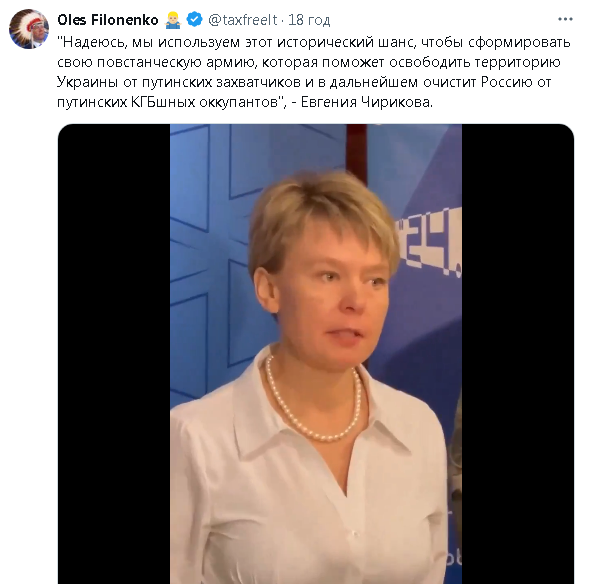Click the tweet text line starting 'Надеюсь'
589x584 pixels.
[314, 42]
